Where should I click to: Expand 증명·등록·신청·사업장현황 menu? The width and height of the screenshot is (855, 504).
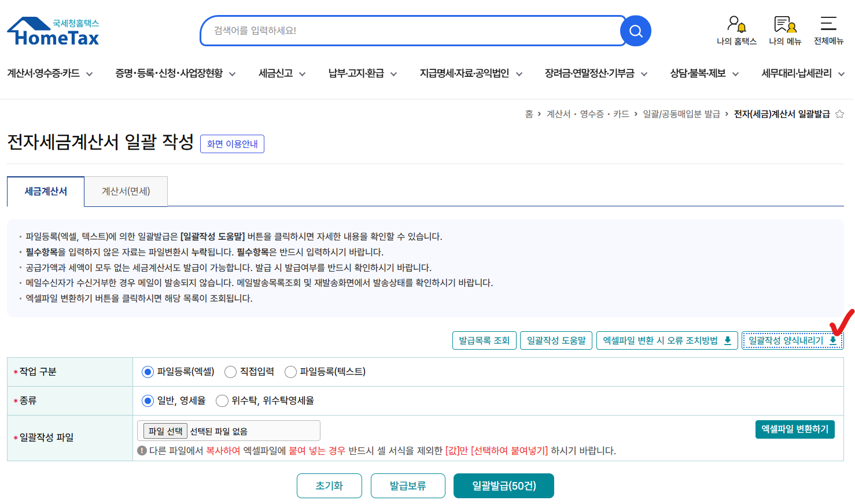(175, 73)
